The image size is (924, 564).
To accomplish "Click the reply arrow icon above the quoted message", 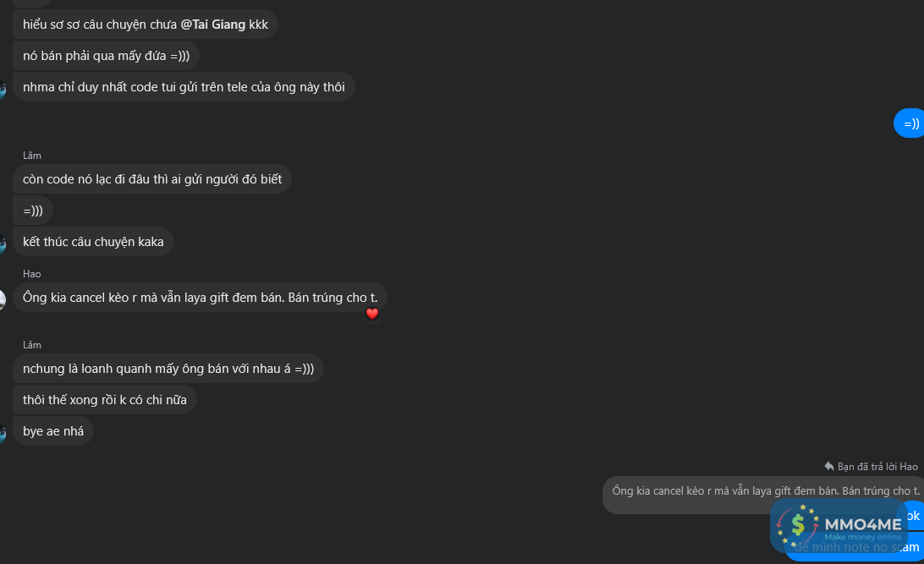I will (x=829, y=466).
